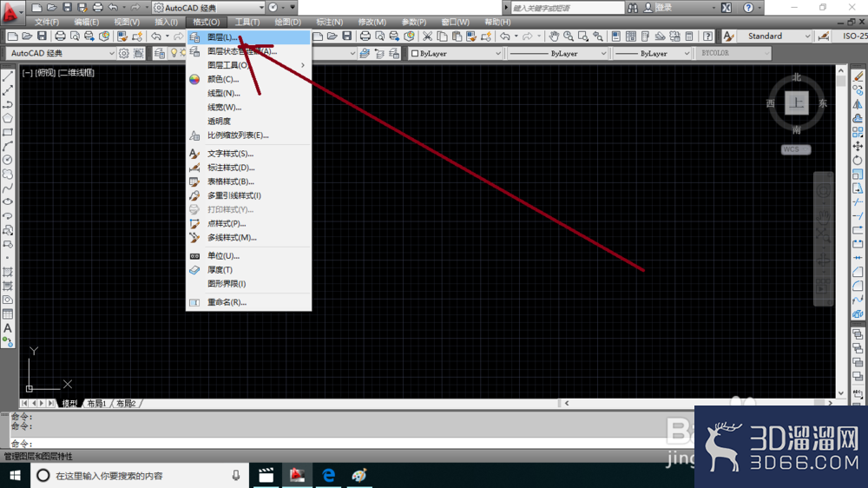Select the Line tool in draw toolbar
868x488 pixels.
8,76
